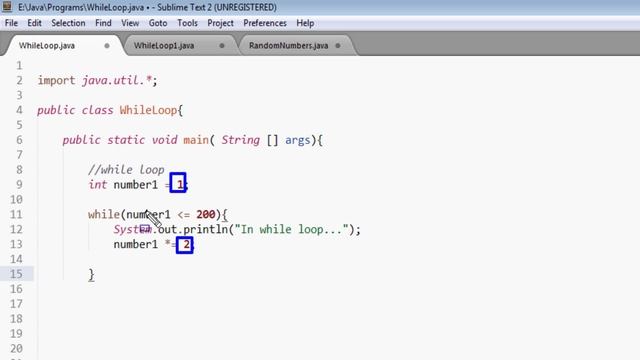640x360 pixels.
Task: Click the 'static' keyword on line 6
Action: pos(126,140)
